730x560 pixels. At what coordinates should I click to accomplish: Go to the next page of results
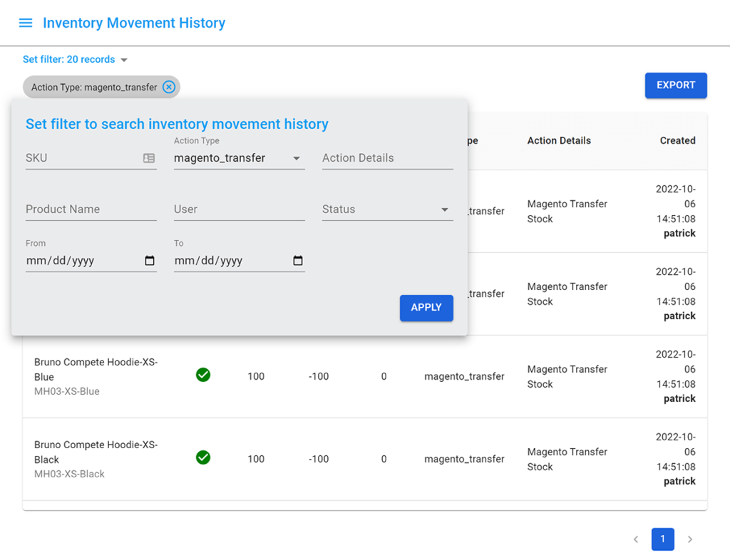pos(689,539)
